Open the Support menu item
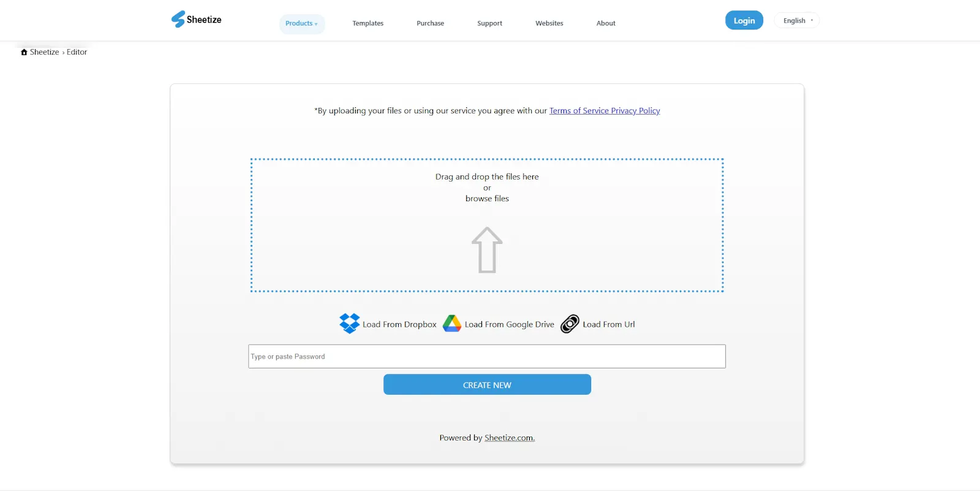 [489, 23]
